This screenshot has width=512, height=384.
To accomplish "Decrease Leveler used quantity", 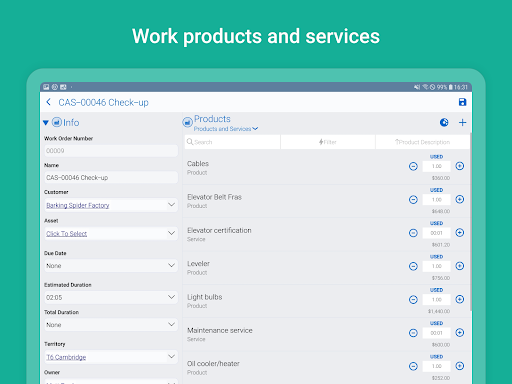I will click(413, 266).
